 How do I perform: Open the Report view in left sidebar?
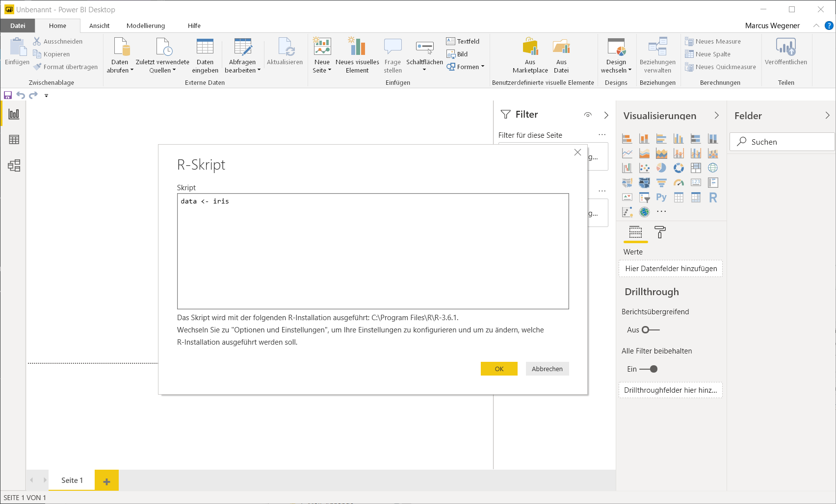14,114
